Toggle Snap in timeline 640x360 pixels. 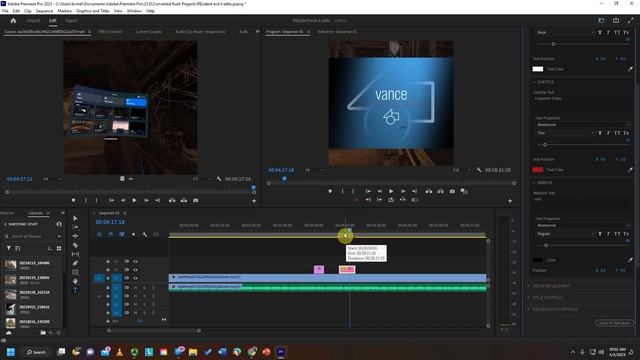pos(110,234)
